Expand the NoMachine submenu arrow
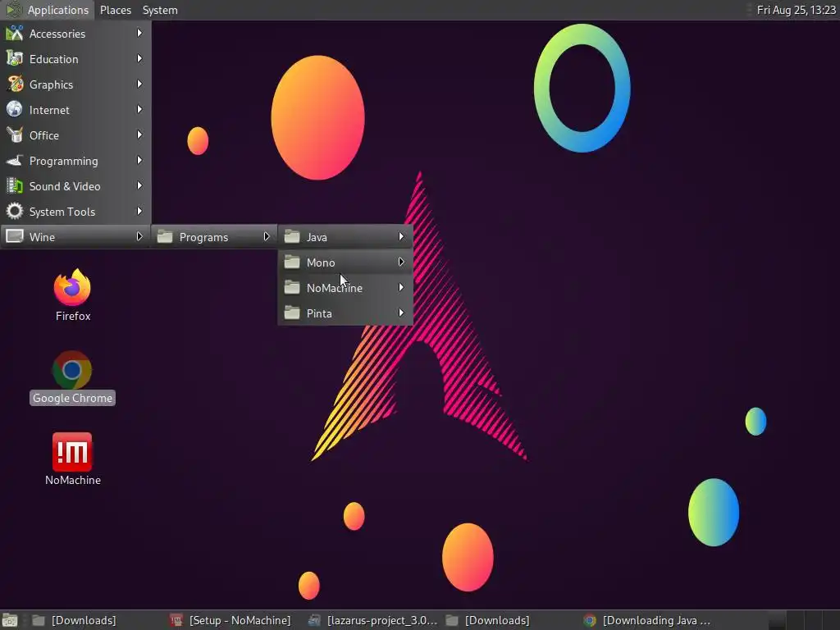This screenshot has height=630, width=840. point(400,287)
